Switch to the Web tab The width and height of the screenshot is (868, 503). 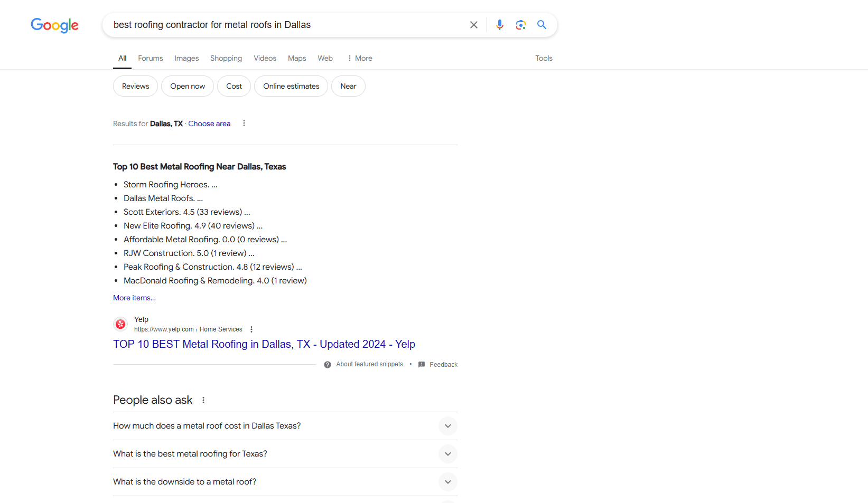pos(325,58)
